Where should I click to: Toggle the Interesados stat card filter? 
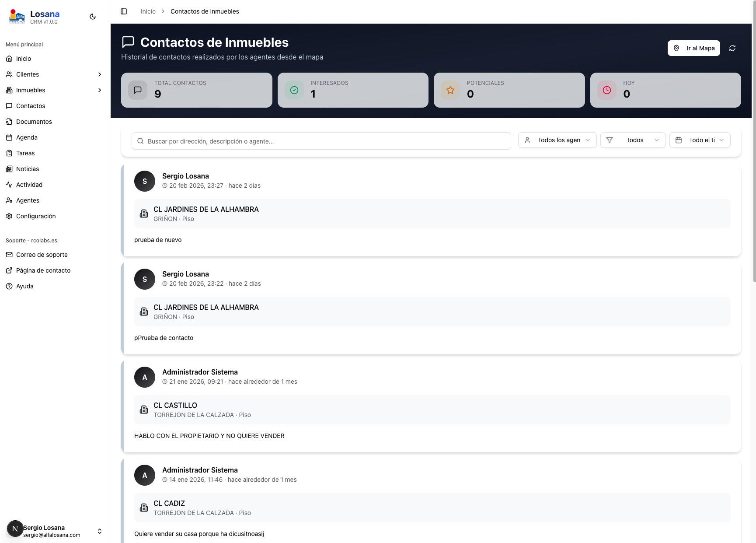pos(352,90)
